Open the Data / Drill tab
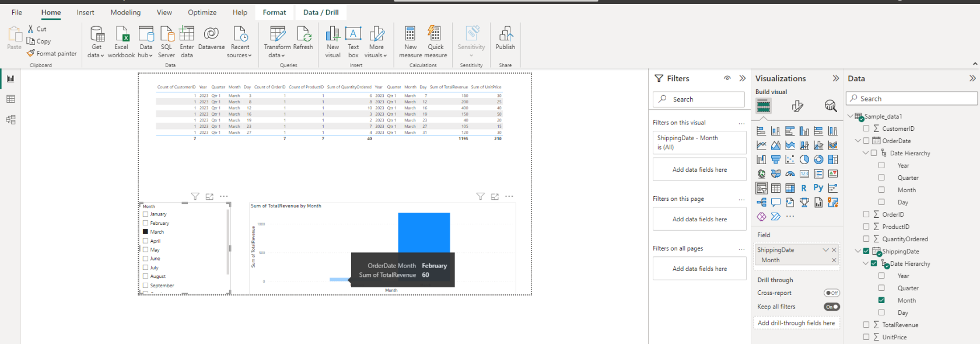Screen dimensions: 980x344 pyautogui.click(x=321, y=12)
